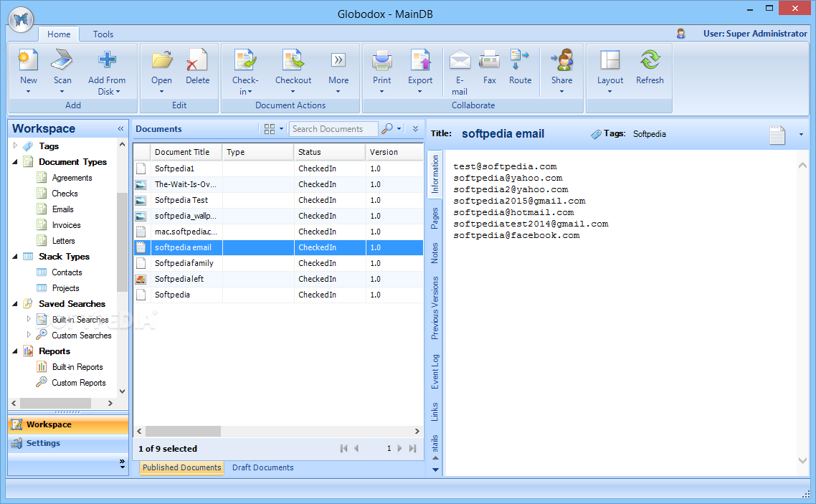Screen dimensions: 816x504
Task: Select the Softpediafamily document row
Action: (x=278, y=263)
